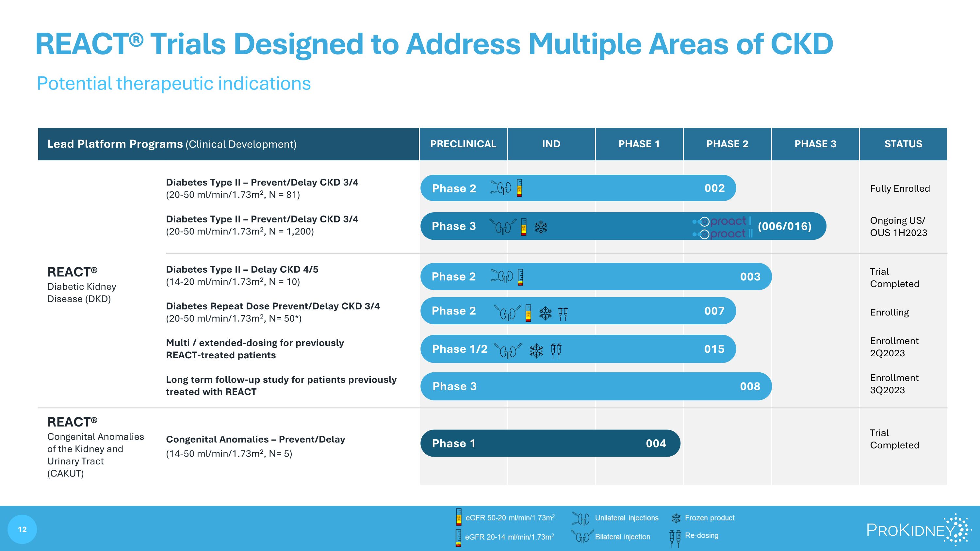Screen dimensions: 980x551
Task: Click the Re-dosing legend syringes icon
Action: pos(675,539)
